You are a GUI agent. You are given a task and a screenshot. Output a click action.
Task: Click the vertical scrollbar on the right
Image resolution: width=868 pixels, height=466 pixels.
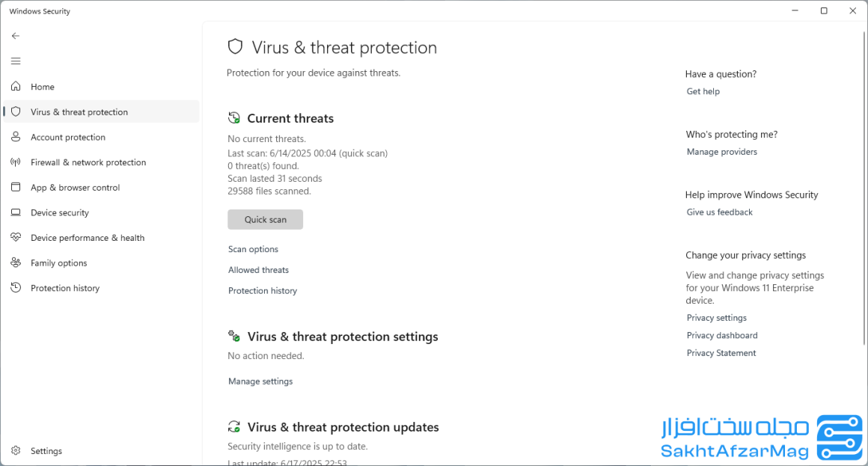pos(864,188)
